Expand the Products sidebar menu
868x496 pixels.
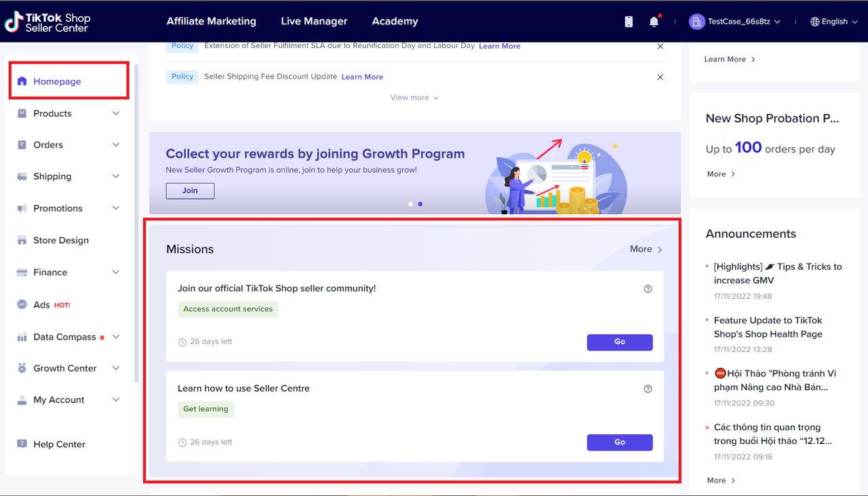[67, 114]
